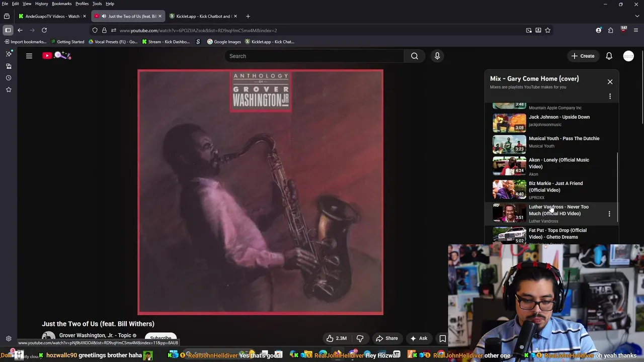Open YouTube notifications bell

coord(609,56)
